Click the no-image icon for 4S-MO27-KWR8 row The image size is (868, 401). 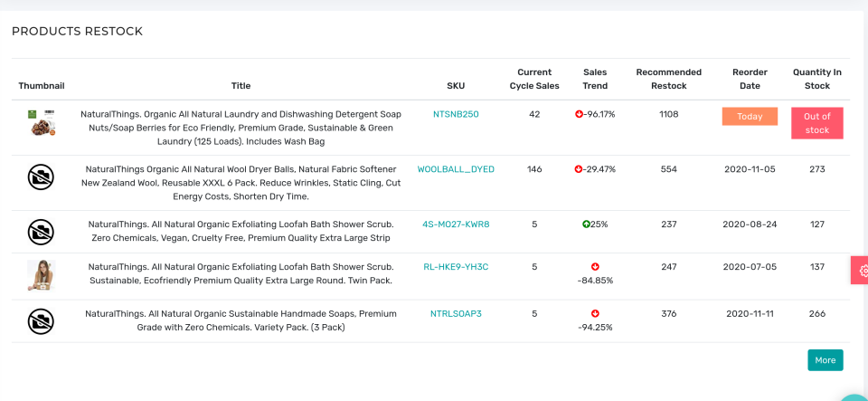41,233
